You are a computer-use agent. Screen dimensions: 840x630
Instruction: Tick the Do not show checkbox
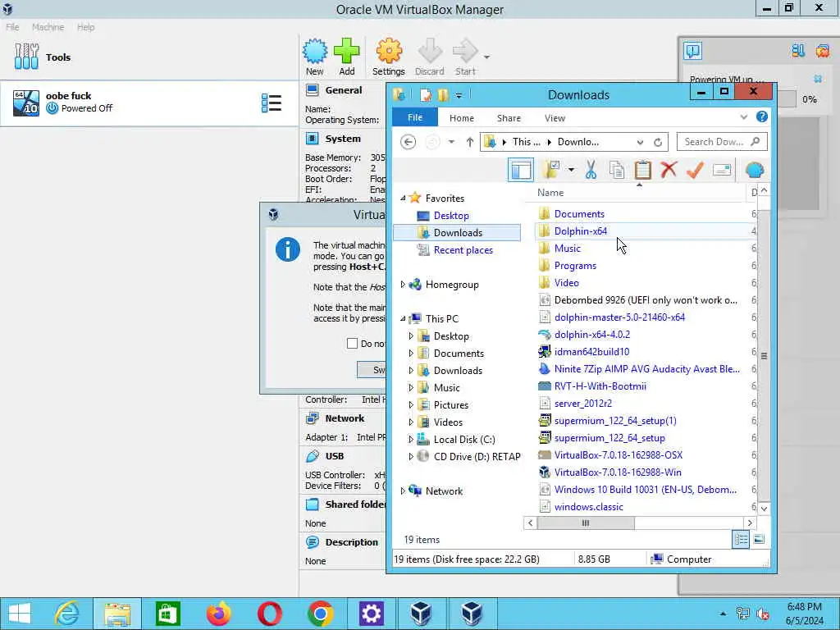coord(352,344)
